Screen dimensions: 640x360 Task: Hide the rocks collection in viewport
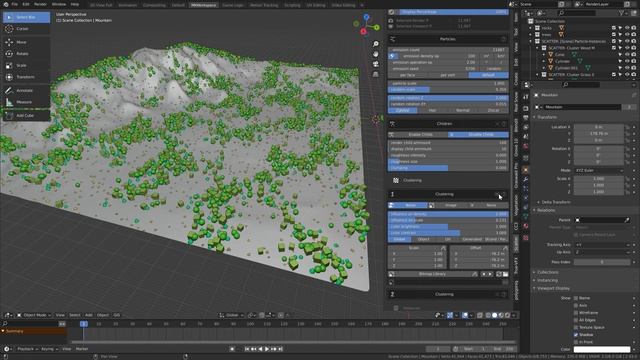(x=627, y=28)
